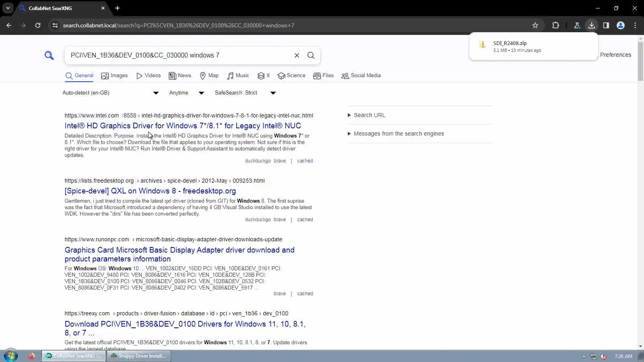Open options menu for runonpc result
This screenshot has width=644, height=362.
tap(291, 294)
